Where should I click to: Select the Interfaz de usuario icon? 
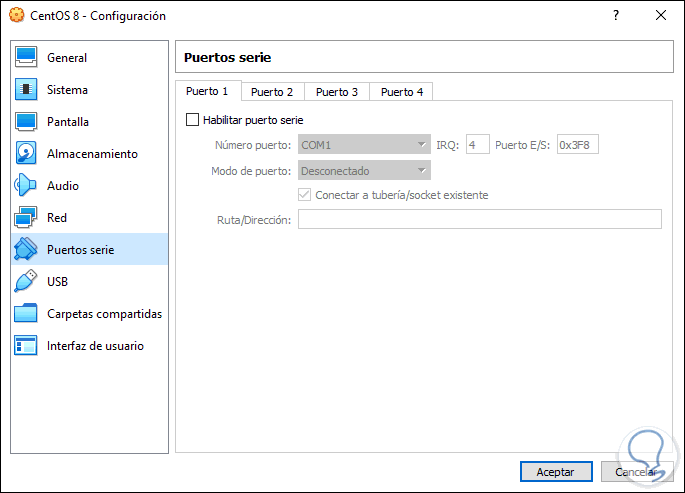click(x=27, y=346)
